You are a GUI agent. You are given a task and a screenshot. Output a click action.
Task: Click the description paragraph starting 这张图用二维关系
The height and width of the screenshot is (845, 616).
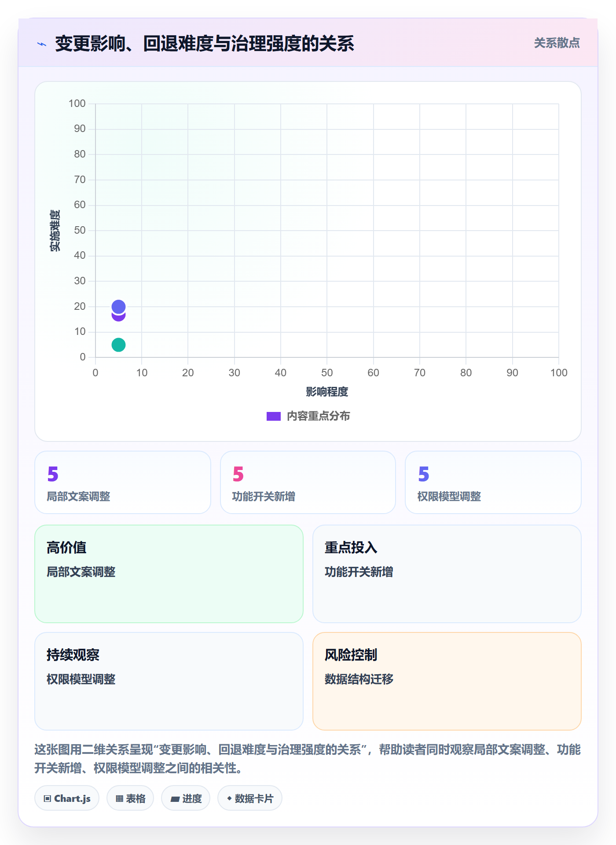tap(308, 758)
